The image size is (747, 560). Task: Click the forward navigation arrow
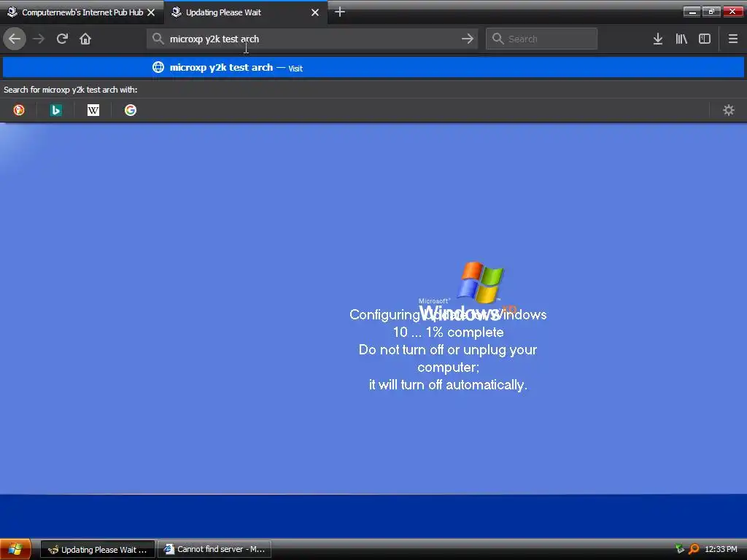point(39,39)
